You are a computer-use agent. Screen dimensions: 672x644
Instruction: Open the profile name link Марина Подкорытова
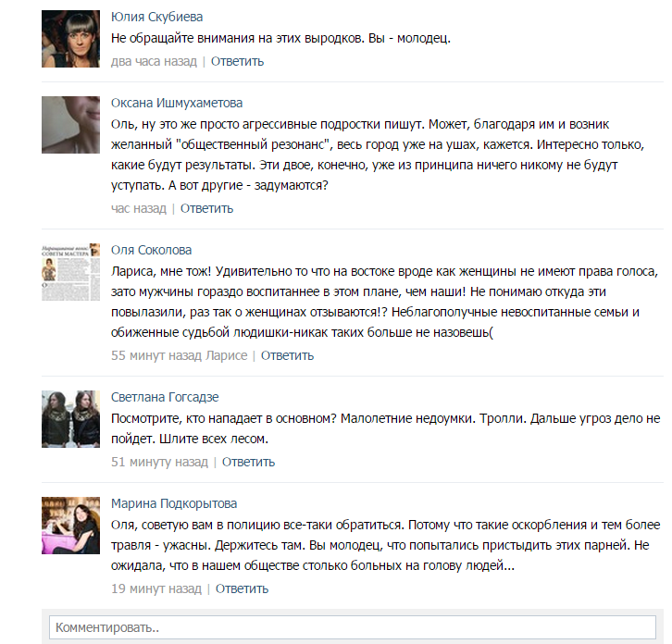pyautogui.click(x=174, y=503)
